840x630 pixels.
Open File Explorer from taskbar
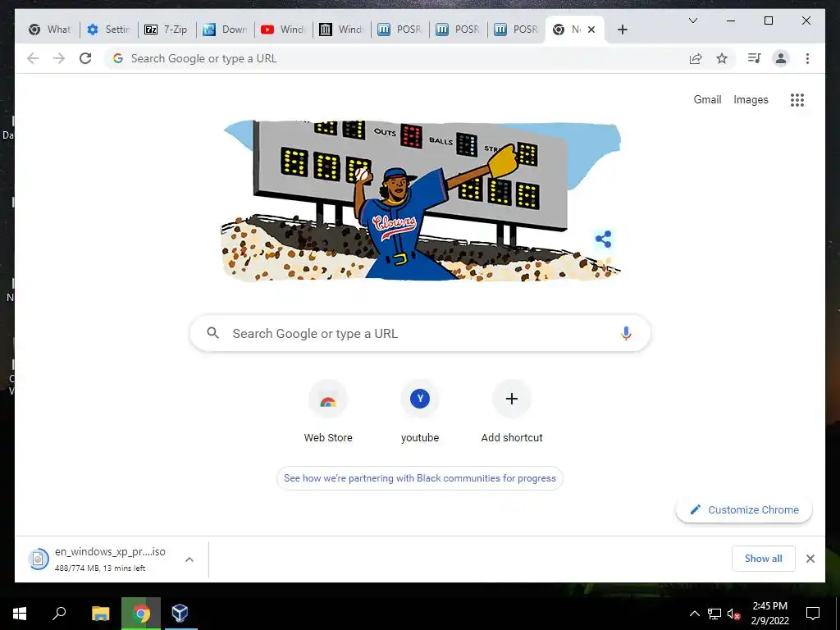(x=101, y=614)
